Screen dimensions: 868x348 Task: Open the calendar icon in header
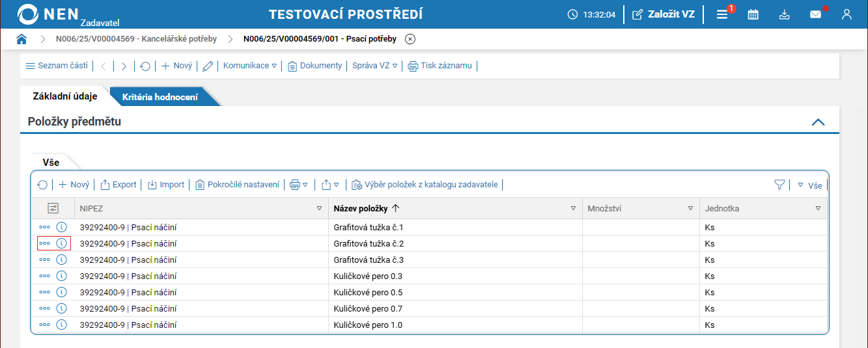pyautogui.click(x=753, y=14)
